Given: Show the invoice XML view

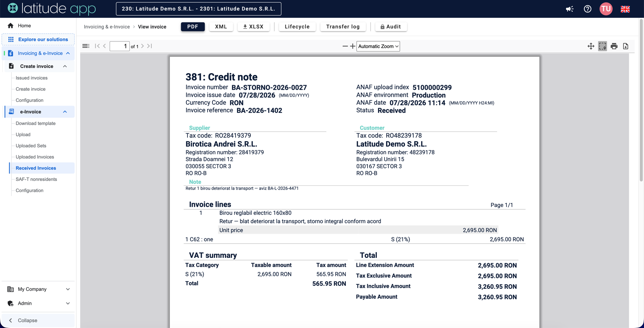Looking at the screenshot, I should (221, 27).
